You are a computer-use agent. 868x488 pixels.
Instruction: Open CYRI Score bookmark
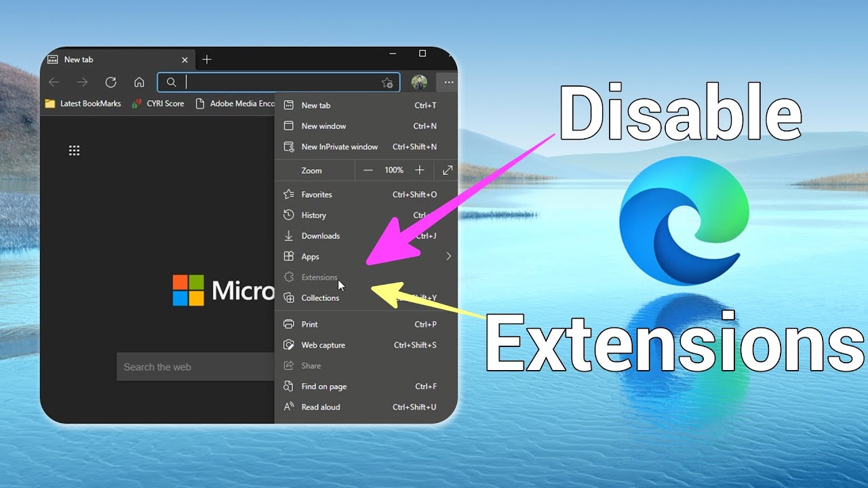157,104
